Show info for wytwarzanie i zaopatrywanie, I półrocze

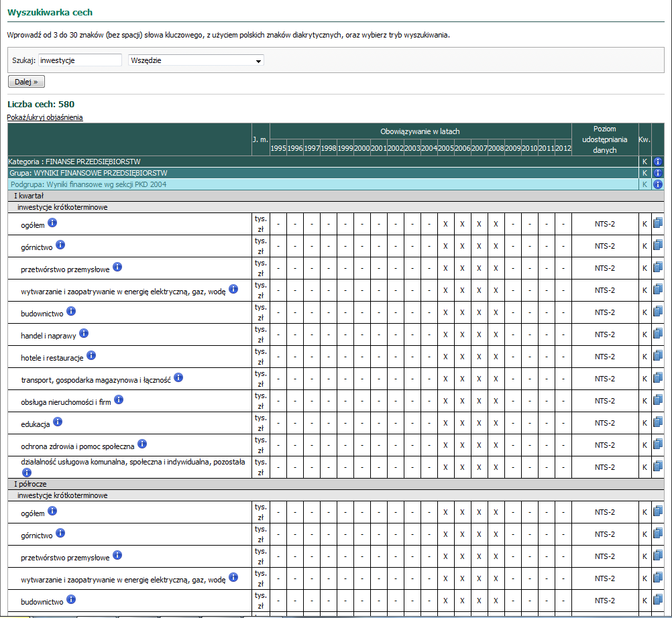(x=233, y=577)
